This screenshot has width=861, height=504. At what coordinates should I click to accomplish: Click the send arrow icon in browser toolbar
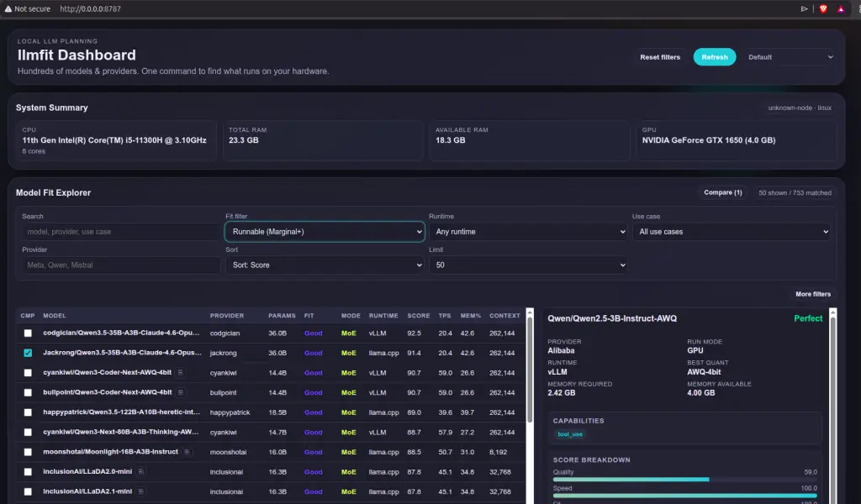[805, 8]
